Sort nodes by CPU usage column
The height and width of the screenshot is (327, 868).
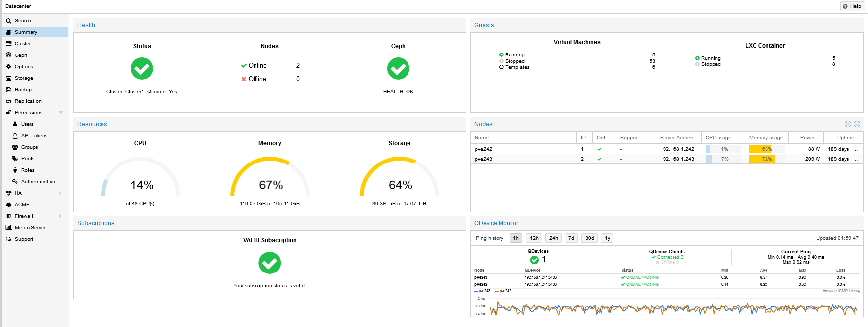point(723,138)
